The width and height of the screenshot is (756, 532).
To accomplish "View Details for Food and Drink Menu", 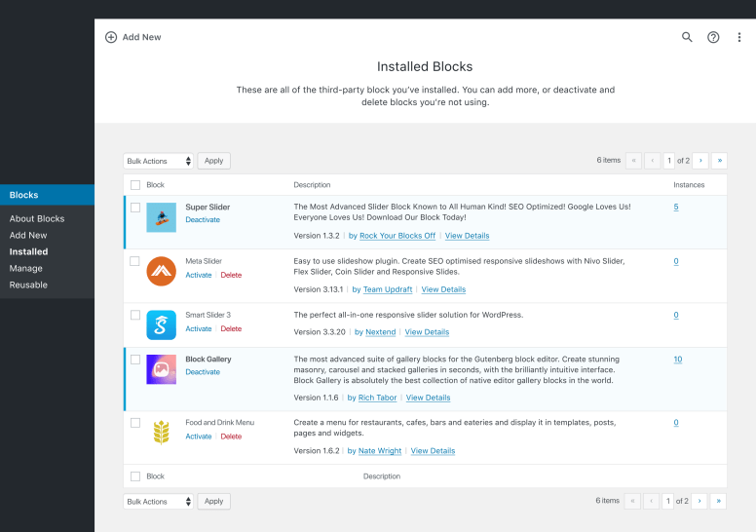I will coord(433,451).
